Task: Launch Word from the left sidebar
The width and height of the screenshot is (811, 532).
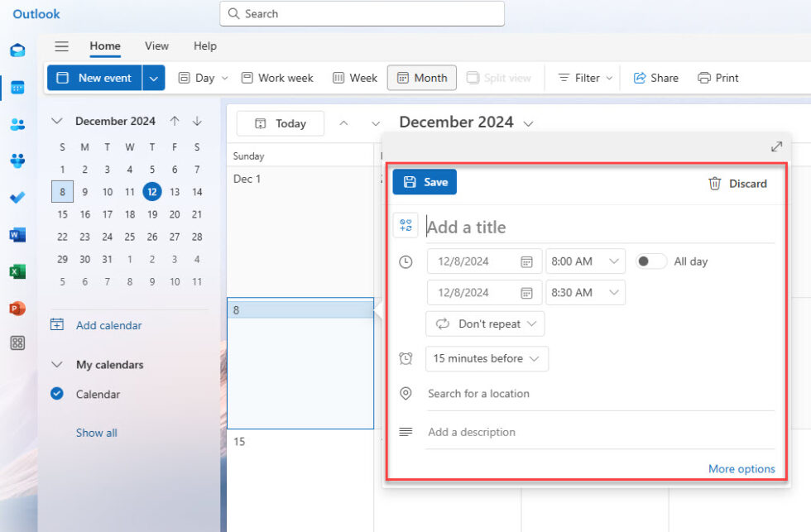Action: pyautogui.click(x=17, y=235)
